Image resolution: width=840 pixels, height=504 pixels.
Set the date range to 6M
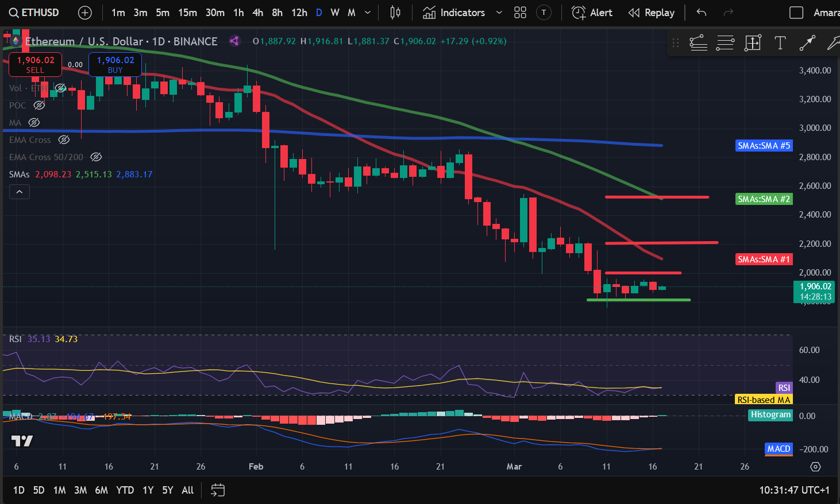pos(101,490)
